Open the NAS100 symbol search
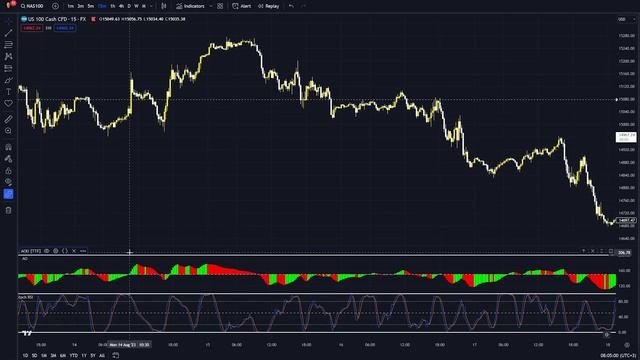Viewport: 640px width, 360px height. pos(32,6)
